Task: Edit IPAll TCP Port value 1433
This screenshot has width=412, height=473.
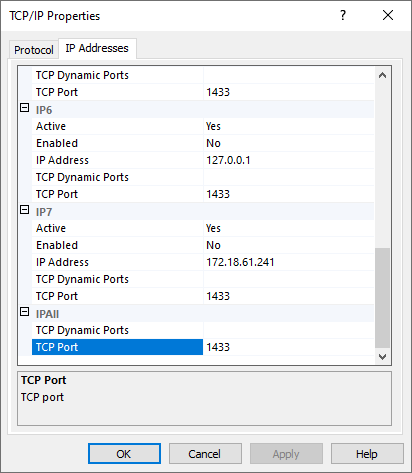Action: pyautogui.click(x=288, y=347)
